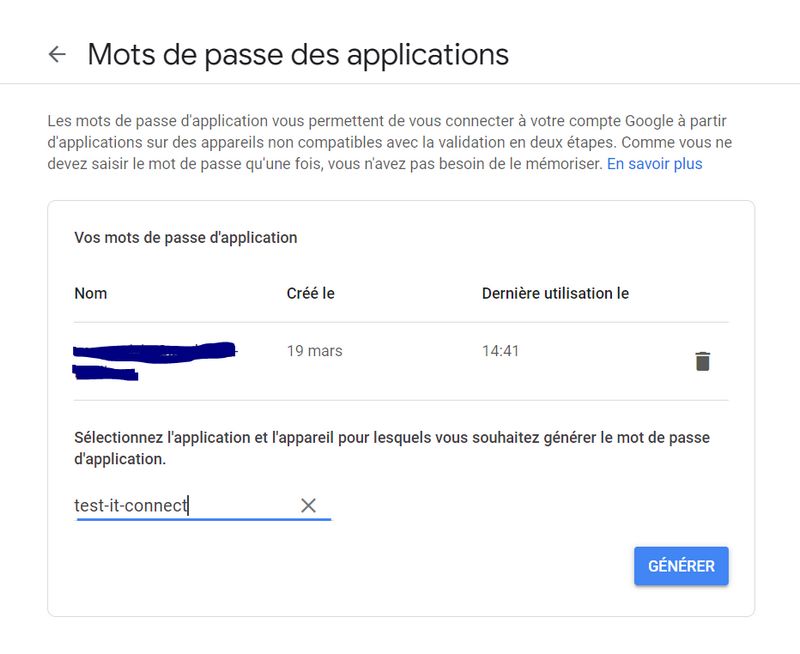Click 'Vos mots de passe d'application' heading
The image size is (800, 654).
tap(186, 238)
